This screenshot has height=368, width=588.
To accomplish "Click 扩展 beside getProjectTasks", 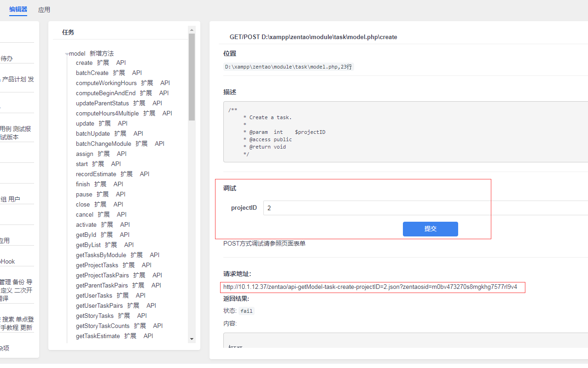I will tap(129, 265).
